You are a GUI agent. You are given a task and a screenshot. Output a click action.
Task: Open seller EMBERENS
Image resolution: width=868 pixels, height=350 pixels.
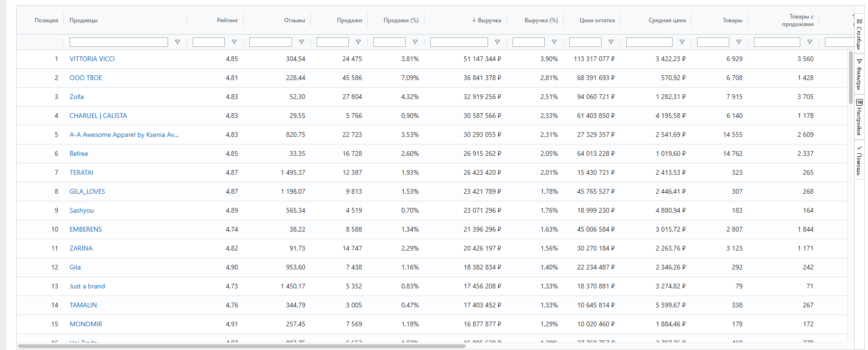click(x=86, y=229)
